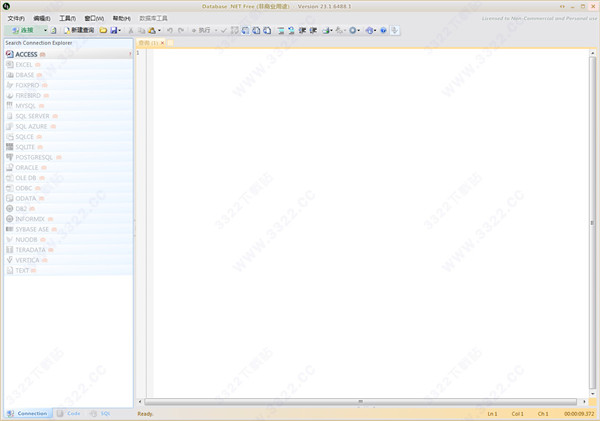Image resolution: width=600 pixels, height=421 pixels.
Task: Open the 工具 Tools menu
Action: click(x=67, y=18)
